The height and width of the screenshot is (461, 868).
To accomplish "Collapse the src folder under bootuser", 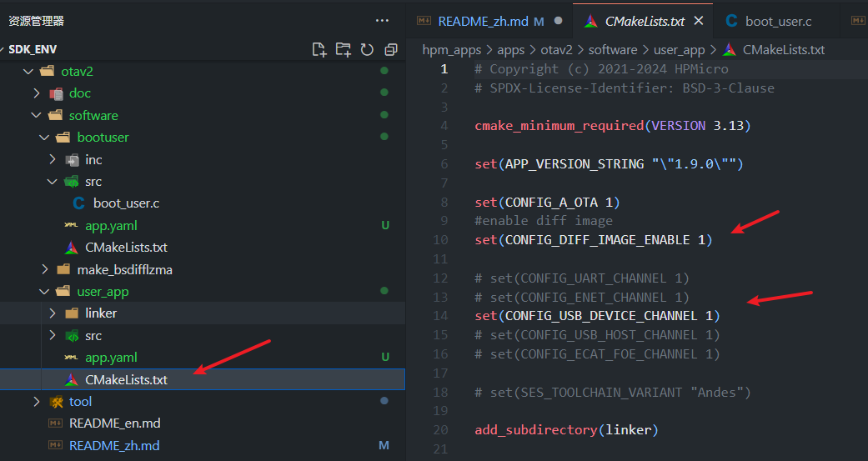I will pyautogui.click(x=53, y=182).
